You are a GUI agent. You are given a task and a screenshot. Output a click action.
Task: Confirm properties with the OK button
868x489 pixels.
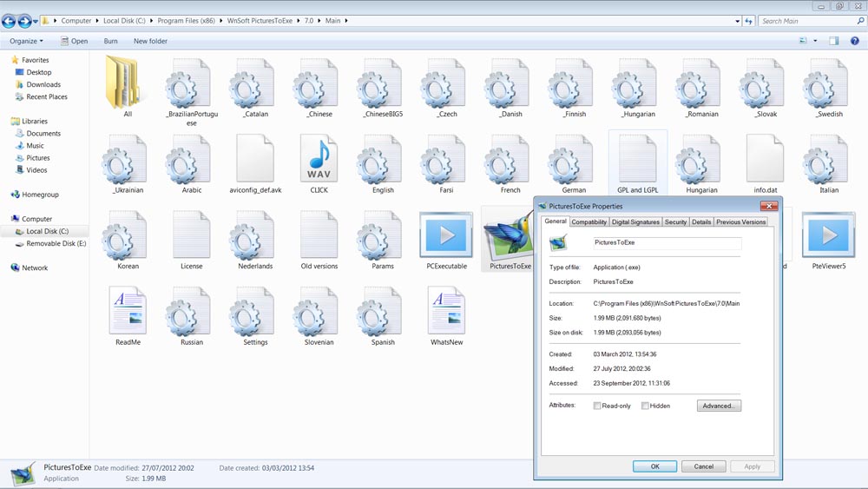click(x=654, y=466)
